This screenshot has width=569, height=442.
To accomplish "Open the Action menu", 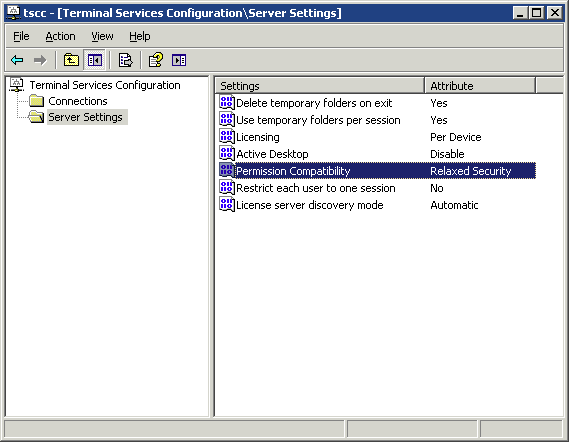I will 60,36.
